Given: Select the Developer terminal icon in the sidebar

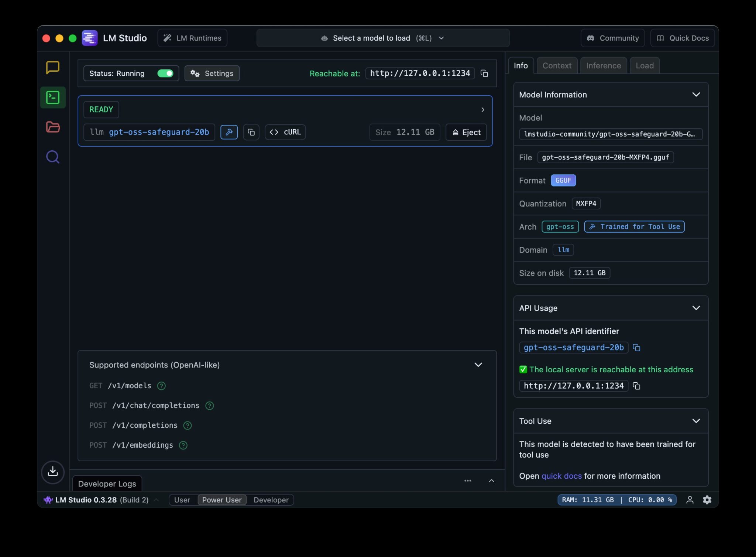Looking at the screenshot, I should [x=53, y=97].
